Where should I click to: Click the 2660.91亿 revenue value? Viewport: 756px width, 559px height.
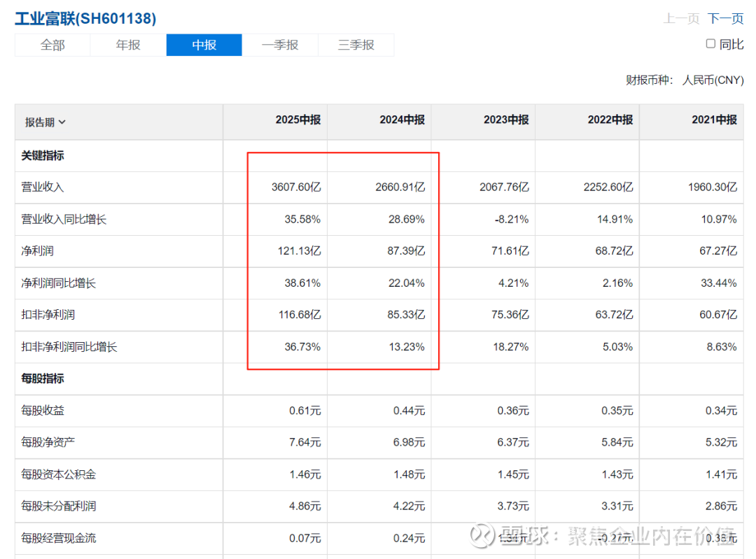[x=400, y=187]
